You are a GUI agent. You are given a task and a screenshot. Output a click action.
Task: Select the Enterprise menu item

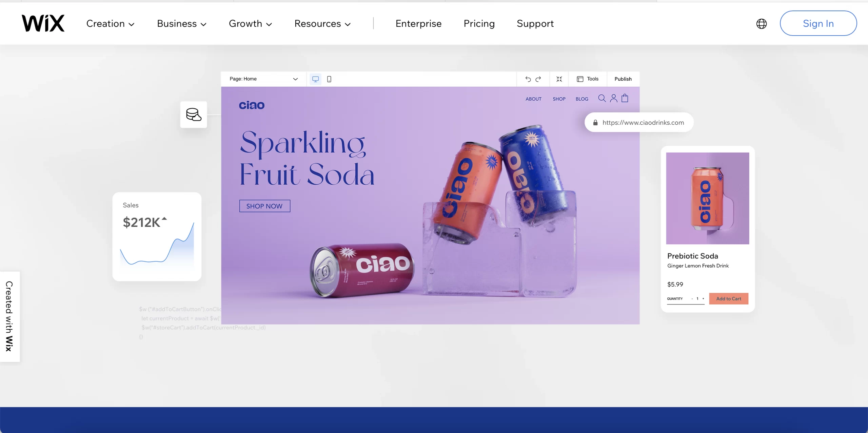(x=418, y=23)
